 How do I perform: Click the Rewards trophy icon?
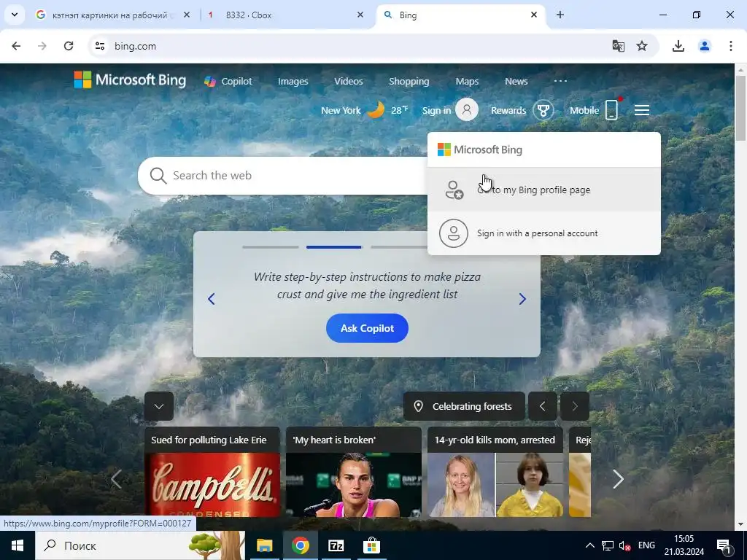543,111
